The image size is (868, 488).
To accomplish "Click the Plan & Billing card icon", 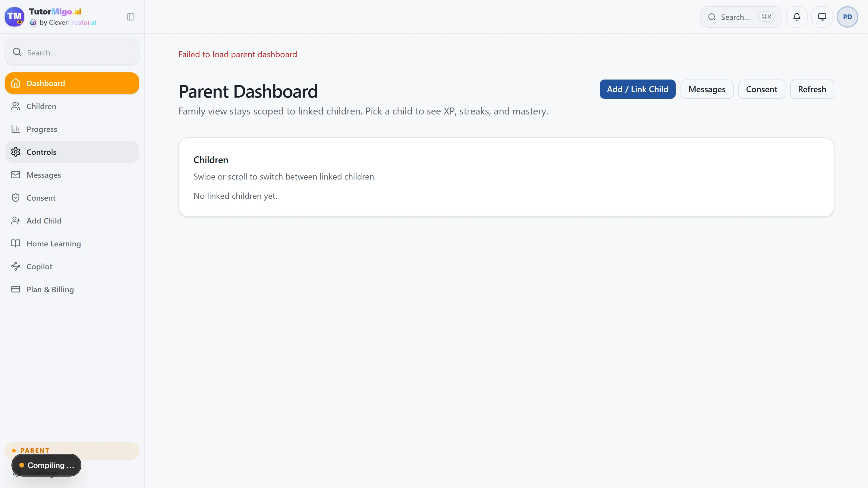I will [x=16, y=289].
